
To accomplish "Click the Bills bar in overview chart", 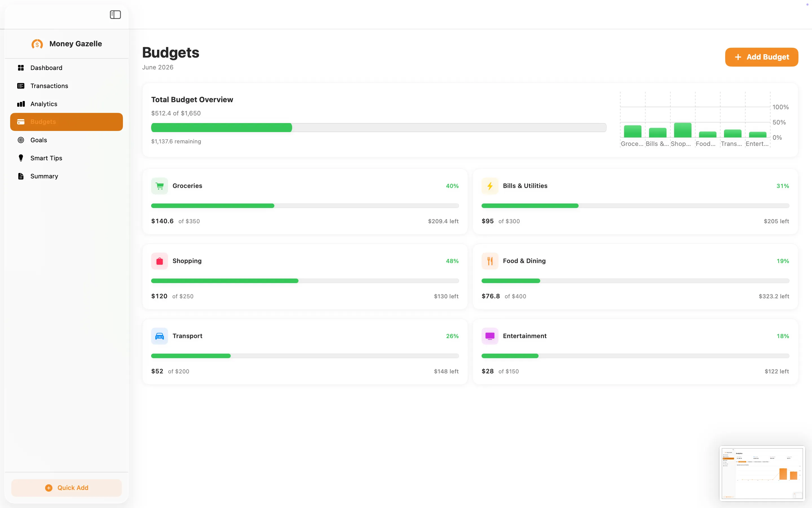I will point(657,133).
